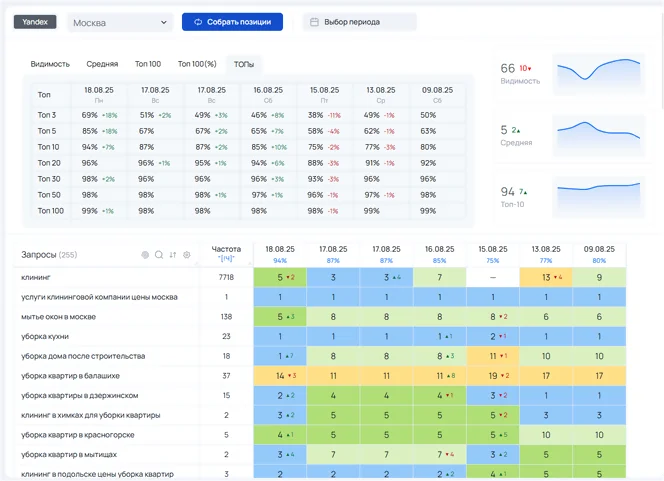Select the Топ 100(%) tab
664x481 pixels.
197,64
